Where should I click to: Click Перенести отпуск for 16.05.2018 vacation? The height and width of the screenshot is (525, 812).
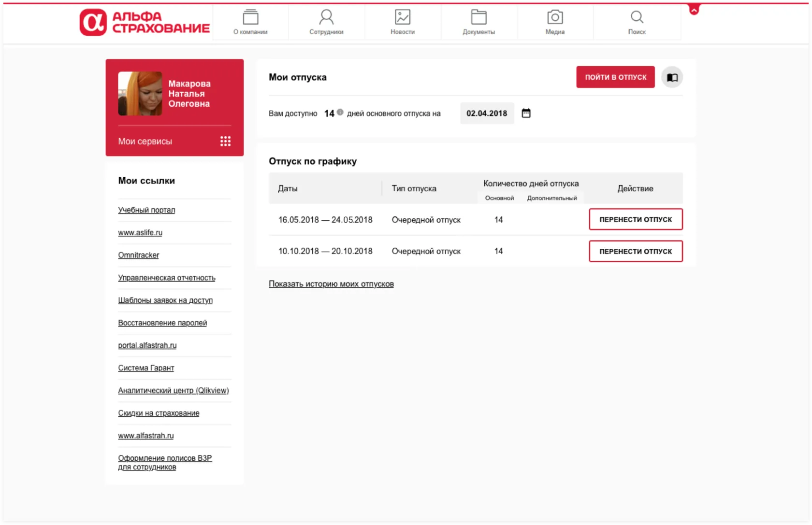pos(636,219)
